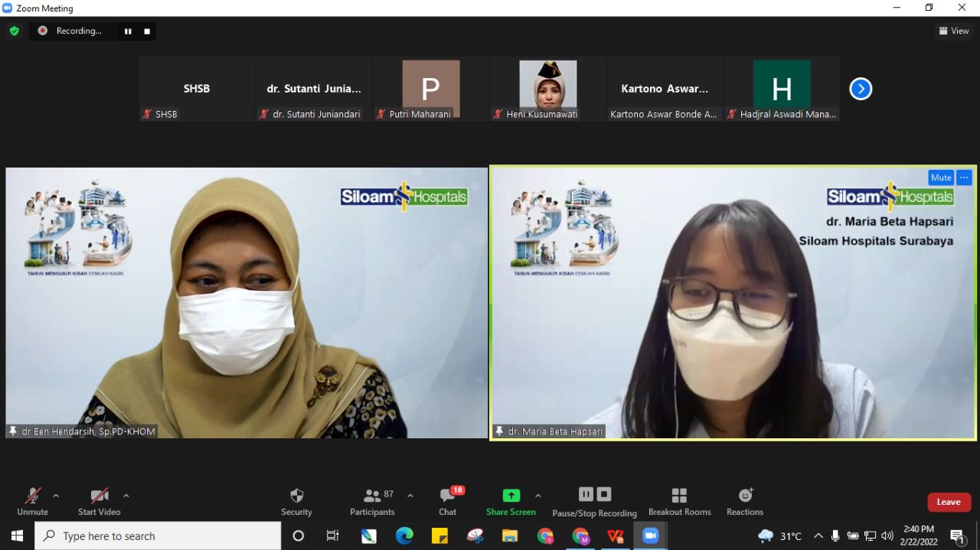Click the green encryption shield icon

pos(14,31)
